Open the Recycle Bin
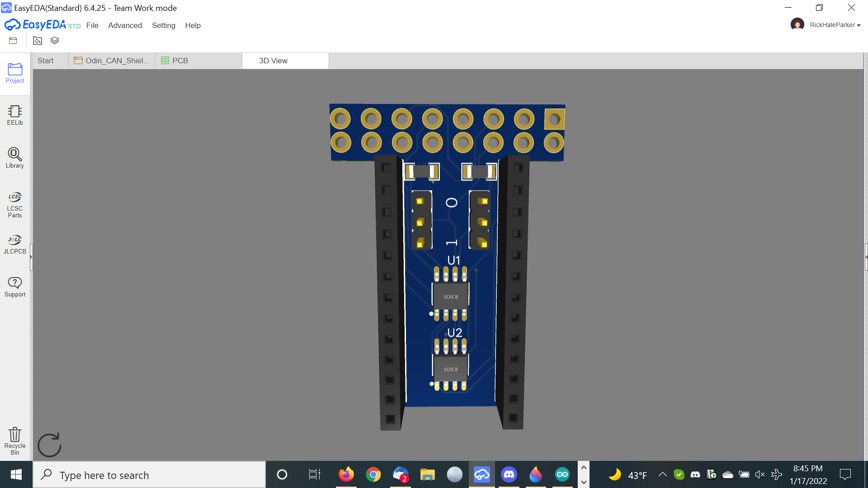The width and height of the screenshot is (868, 488). click(x=15, y=441)
